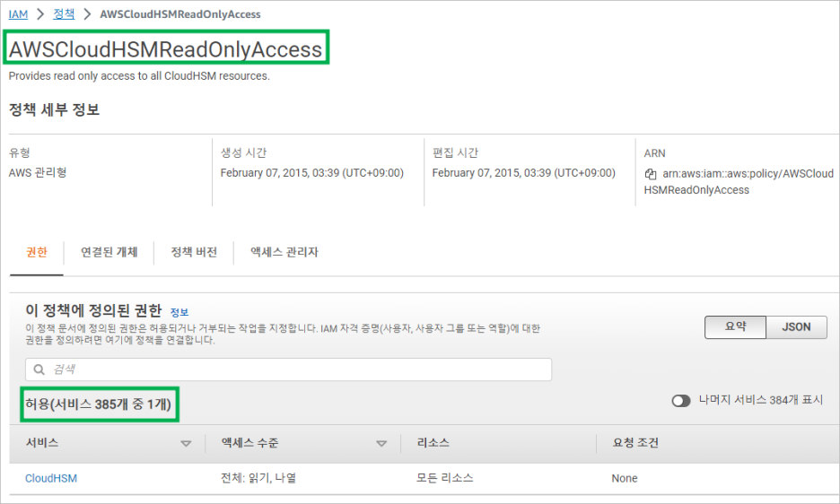Focus the 검색 permissions search field
840x504 pixels.
click(288, 369)
